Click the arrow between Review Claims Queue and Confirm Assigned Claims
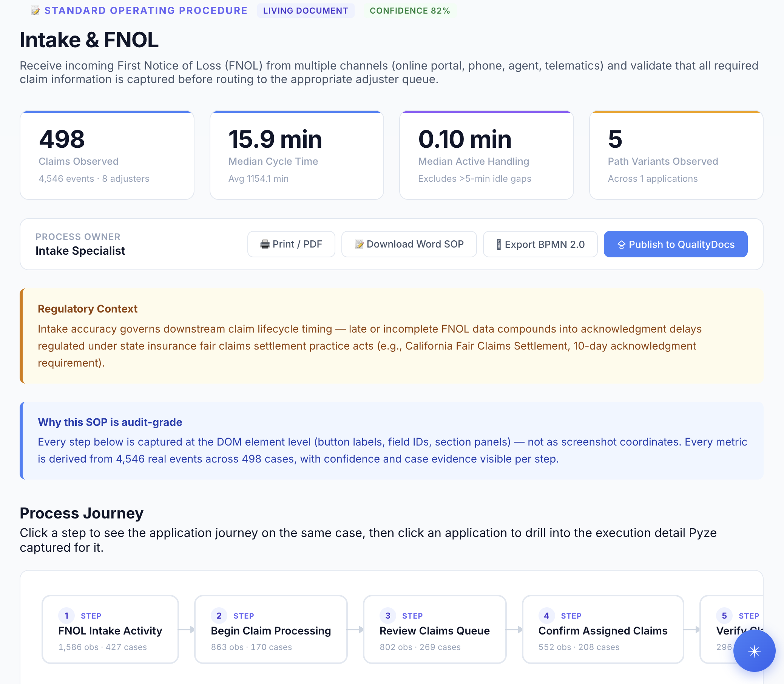 tap(514, 629)
